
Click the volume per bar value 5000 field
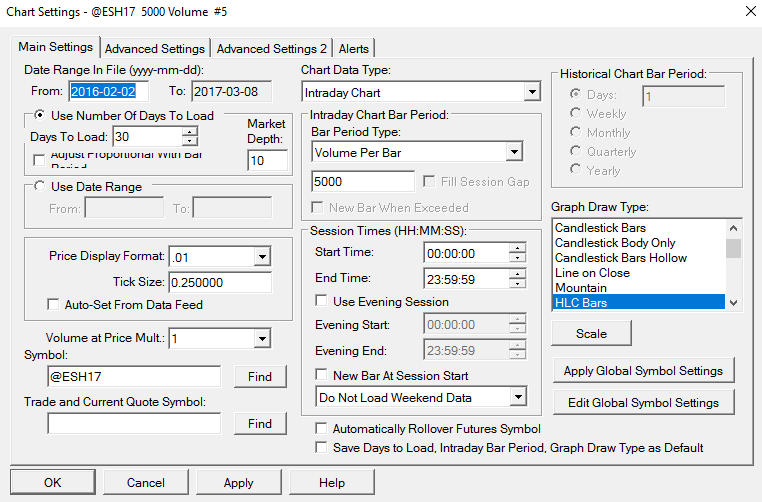[363, 181]
